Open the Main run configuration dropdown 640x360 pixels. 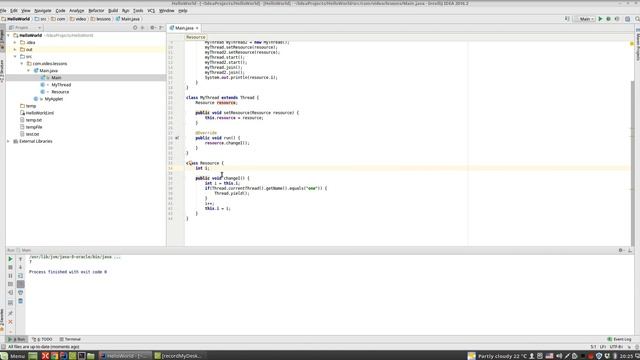point(584,19)
